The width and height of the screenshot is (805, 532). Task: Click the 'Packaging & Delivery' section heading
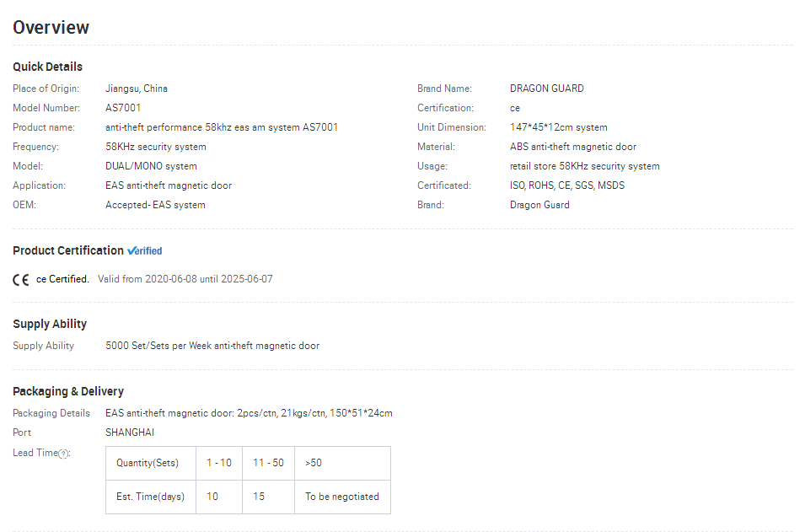point(68,391)
